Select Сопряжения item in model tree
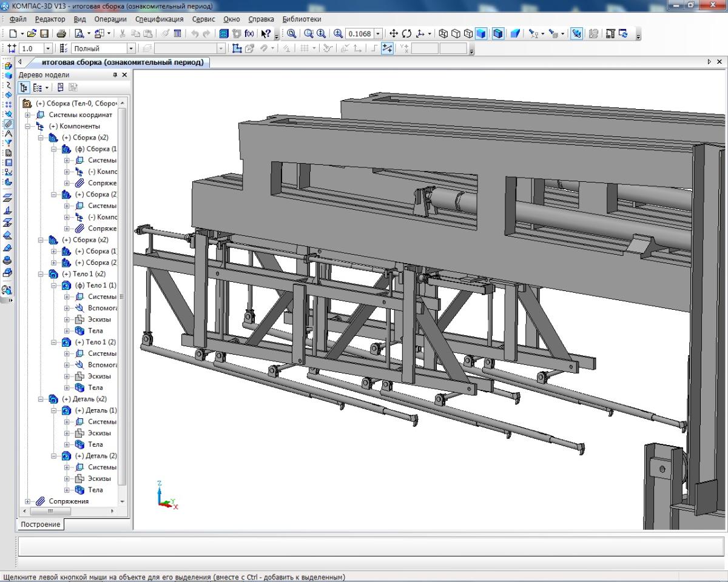Viewport: 728px width, 582px height. pyautogui.click(x=69, y=501)
